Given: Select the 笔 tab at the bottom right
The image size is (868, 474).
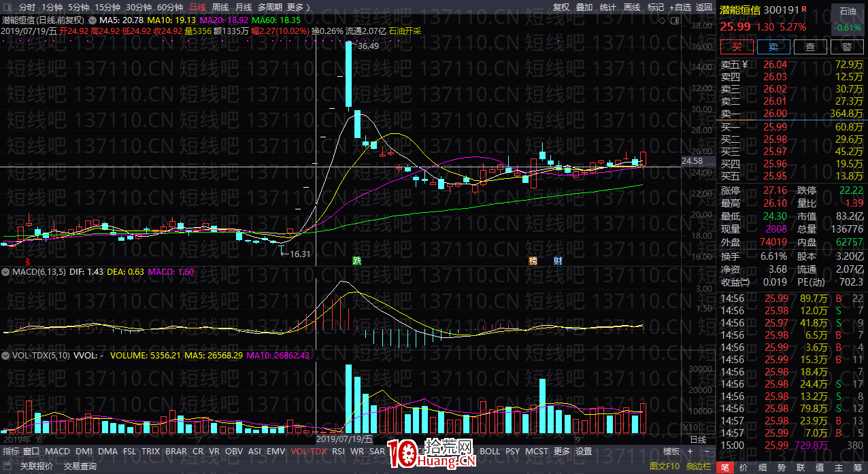Looking at the screenshot, I should click(725, 467).
